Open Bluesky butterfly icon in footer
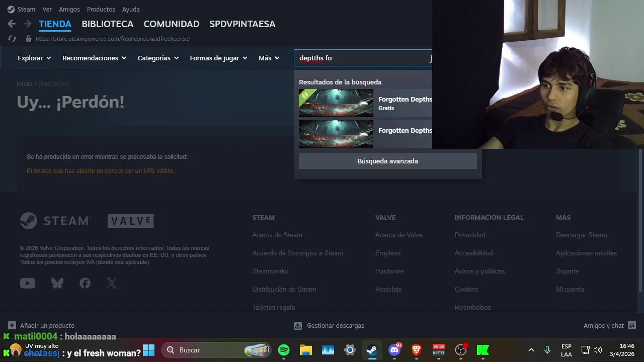 pyautogui.click(x=57, y=284)
